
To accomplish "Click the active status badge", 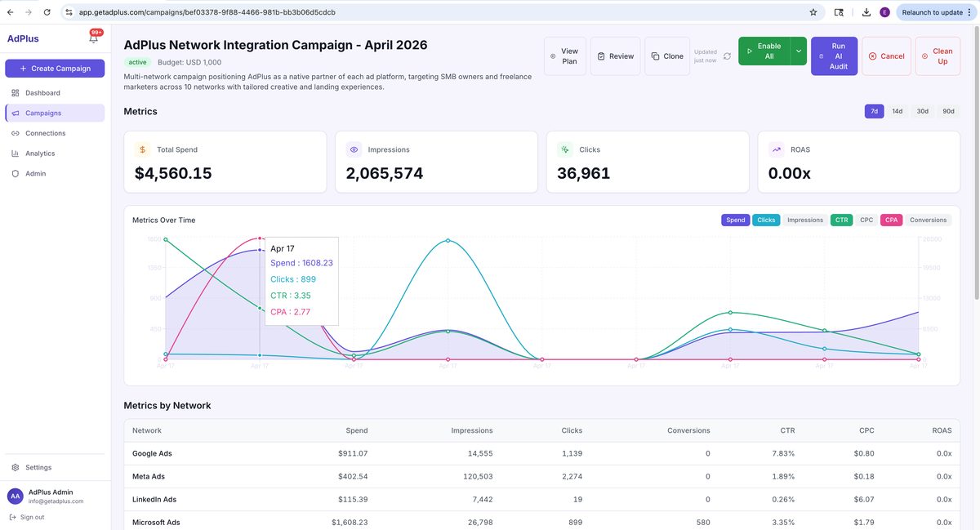I will point(138,62).
